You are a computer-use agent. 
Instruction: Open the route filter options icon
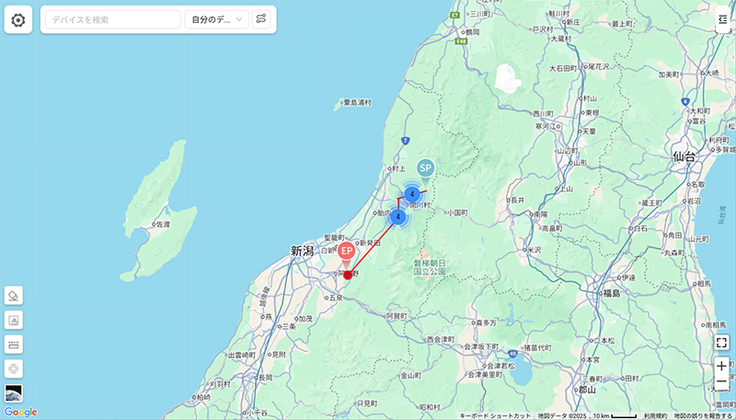[261, 20]
